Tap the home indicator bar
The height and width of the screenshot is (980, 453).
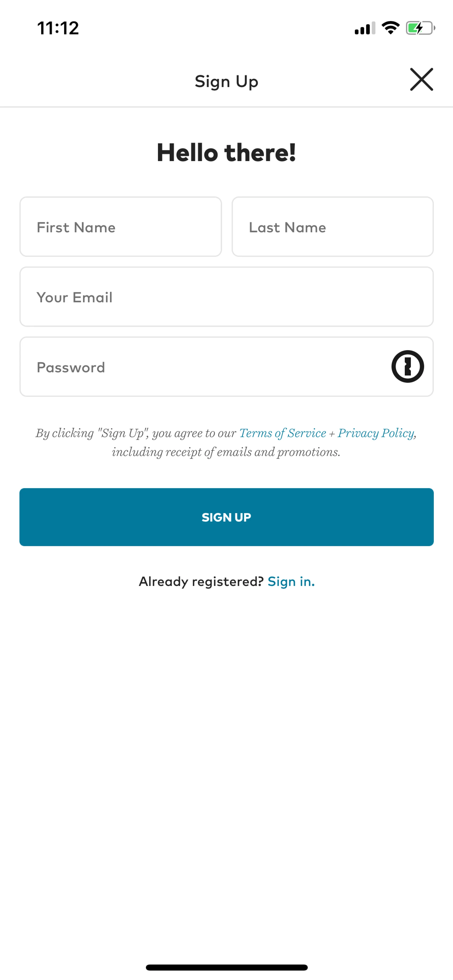point(226,967)
